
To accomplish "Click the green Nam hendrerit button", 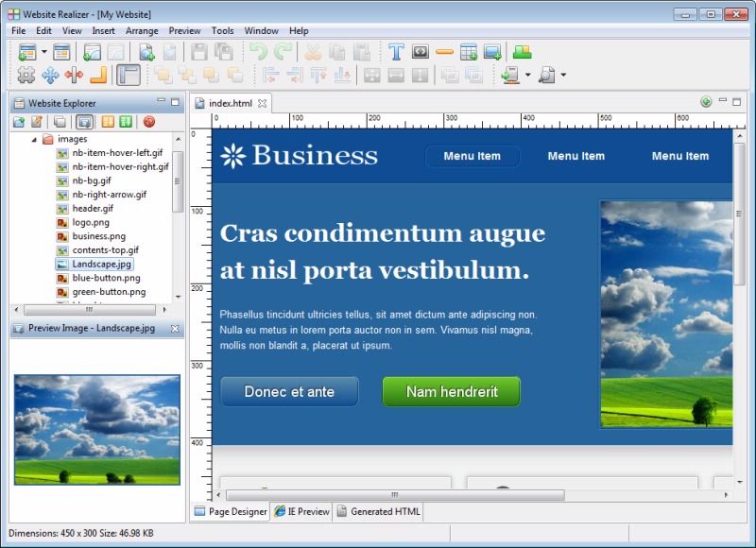I will [451, 391].
